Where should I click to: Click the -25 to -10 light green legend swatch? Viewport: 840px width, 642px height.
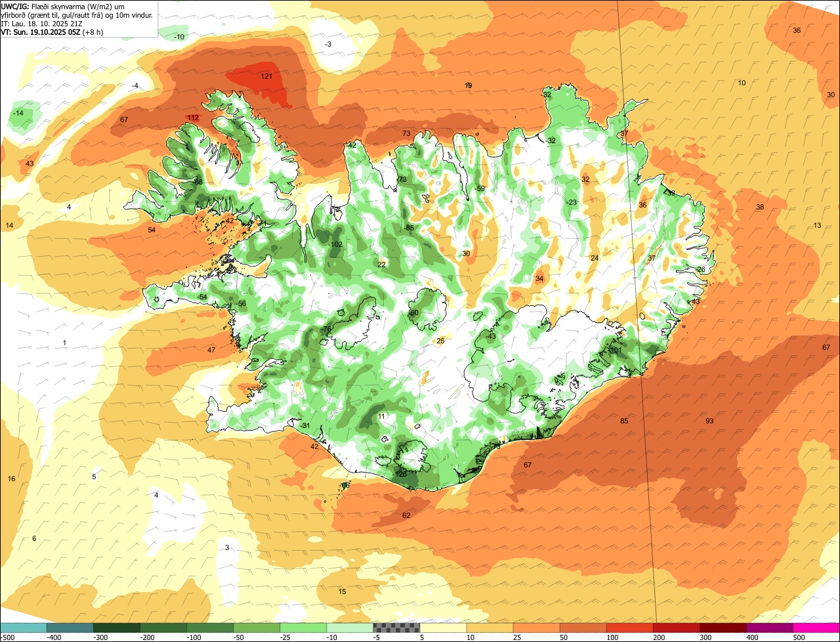(303, 628)
